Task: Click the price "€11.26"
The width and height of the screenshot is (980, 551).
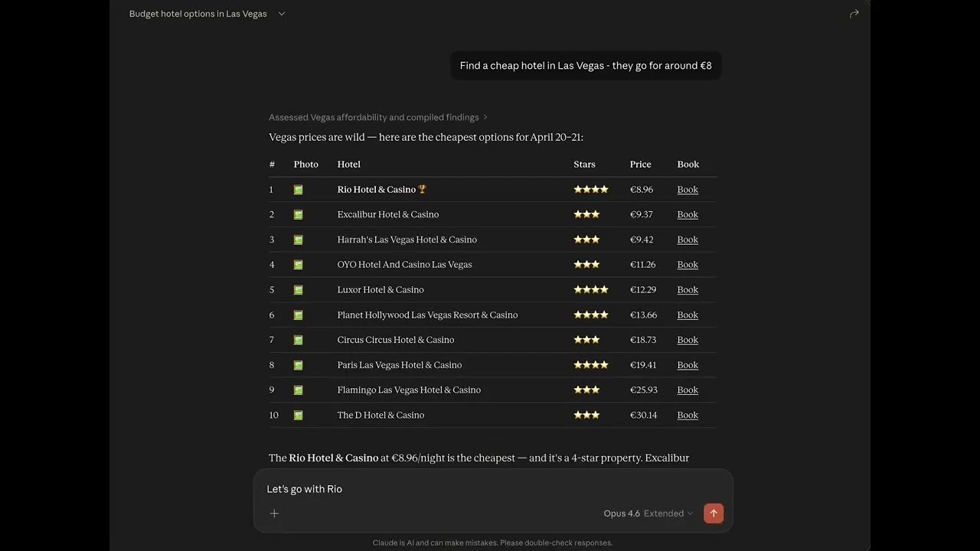Action: pyautogui.click(x=643, y=265)
